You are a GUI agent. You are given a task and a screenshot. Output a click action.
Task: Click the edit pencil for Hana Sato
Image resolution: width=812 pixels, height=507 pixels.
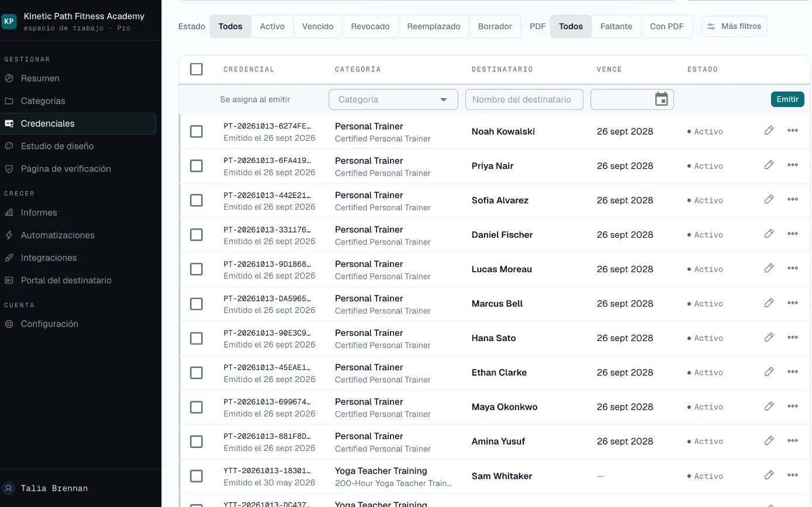pyautogui.click(x=769, y=337)
